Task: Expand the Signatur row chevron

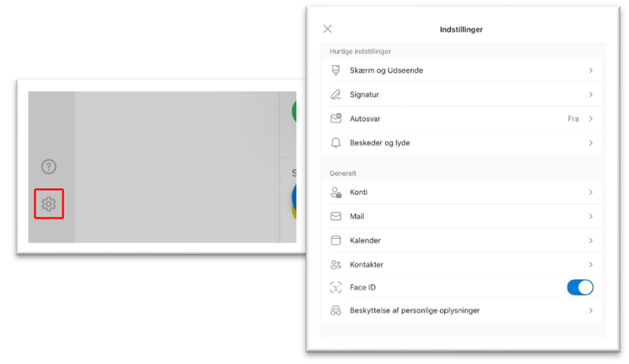Action: point(591,94)
